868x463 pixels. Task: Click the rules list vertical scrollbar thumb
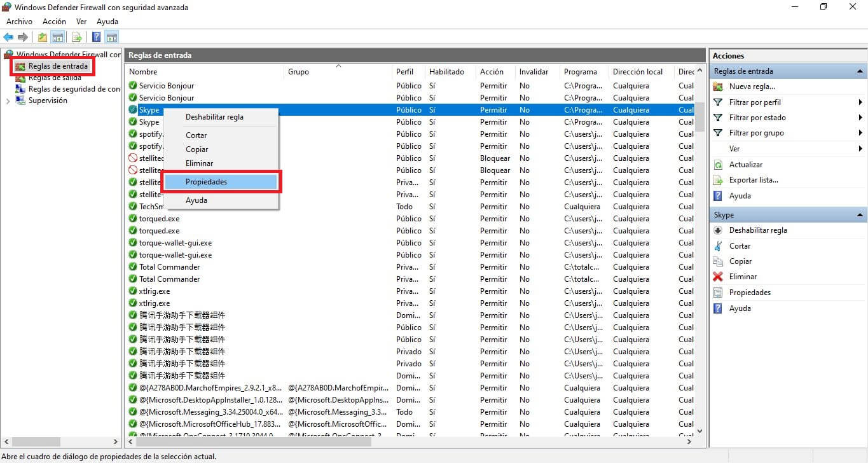click(x=700, y=117)
